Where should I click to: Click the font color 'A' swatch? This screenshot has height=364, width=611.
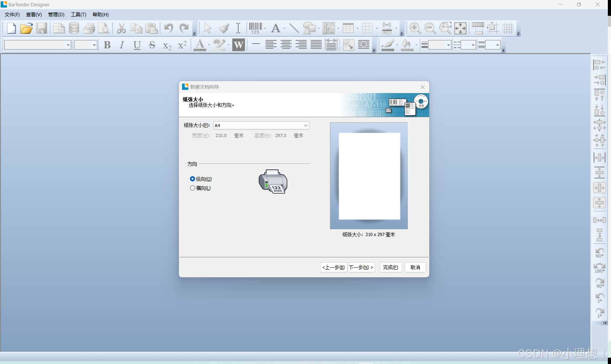pyautogui.click(x=200, y=45)
